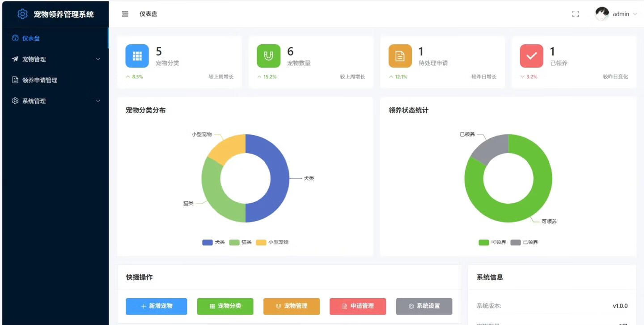Click the gear logo beside 宠物领养管理系统

(22, 14)
